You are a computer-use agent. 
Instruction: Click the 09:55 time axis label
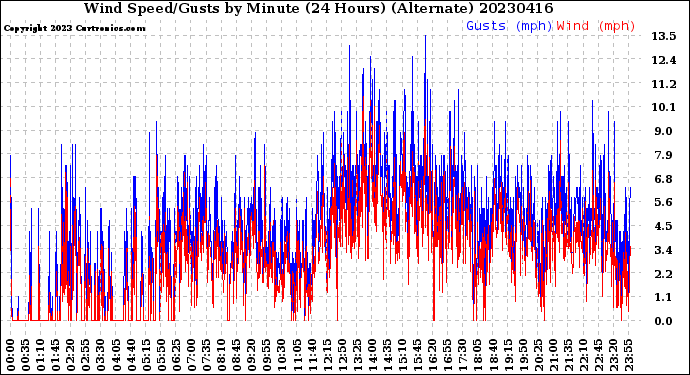pyautogui.click(x=267, y=355)
